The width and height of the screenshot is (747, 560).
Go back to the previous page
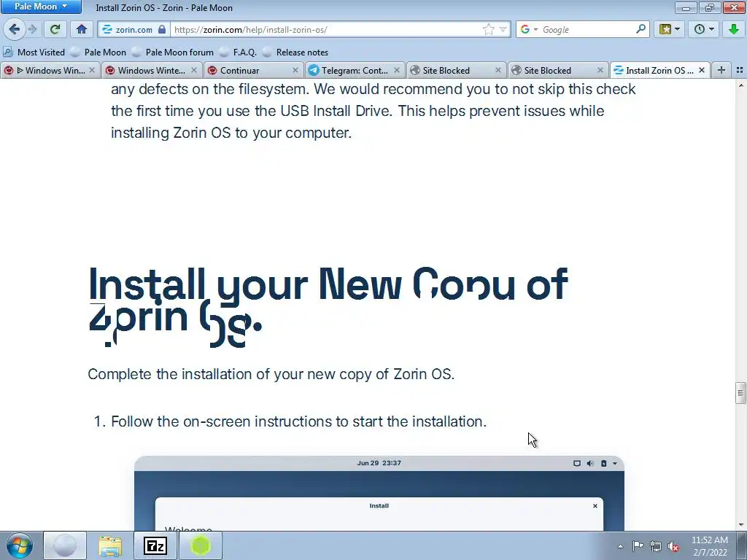point(15,29)
